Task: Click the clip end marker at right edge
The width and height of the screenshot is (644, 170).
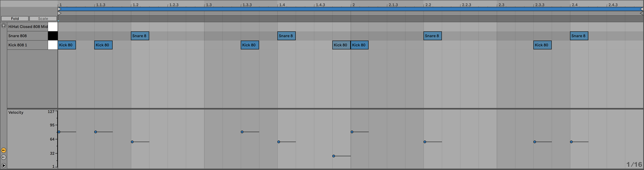Action: tap(641, 13)
